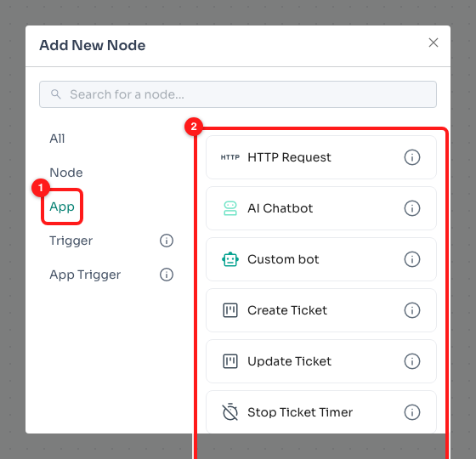Open Stop Ticket Timer info icon

coord(412,412)
